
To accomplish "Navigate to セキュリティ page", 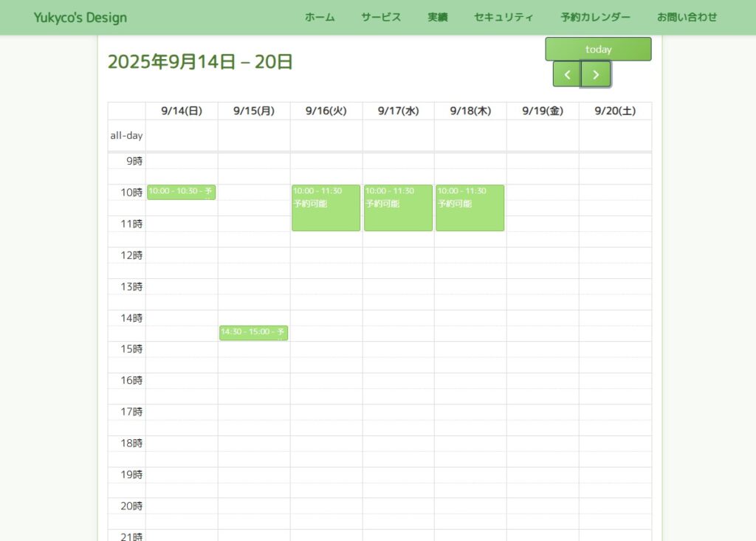I will point(504,17).
